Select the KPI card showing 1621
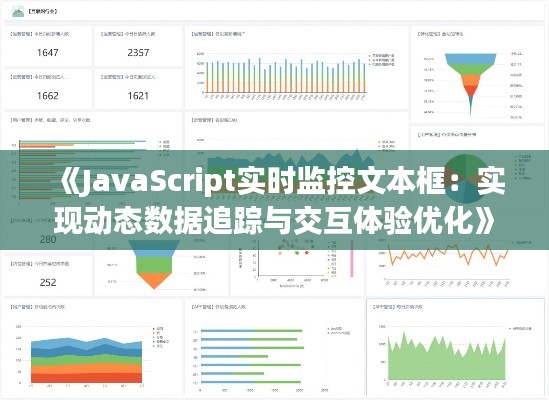 point(138,89)
